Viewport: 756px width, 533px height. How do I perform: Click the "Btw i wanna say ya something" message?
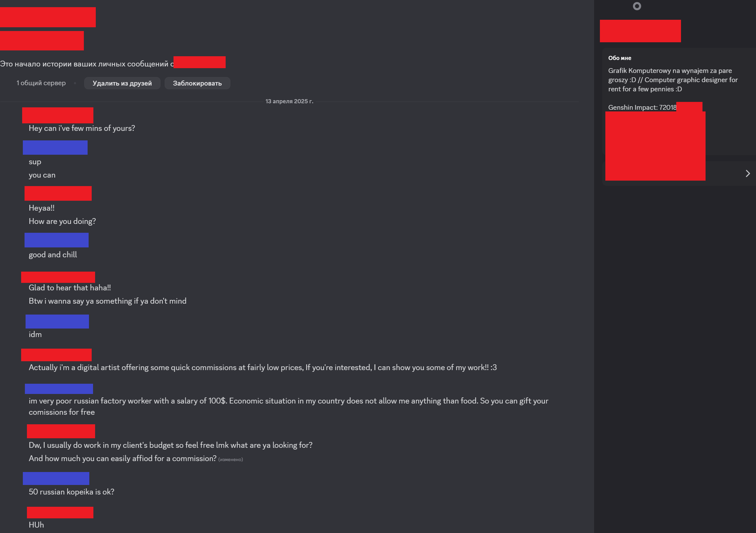pyautogui.click(x=107, y=301)
